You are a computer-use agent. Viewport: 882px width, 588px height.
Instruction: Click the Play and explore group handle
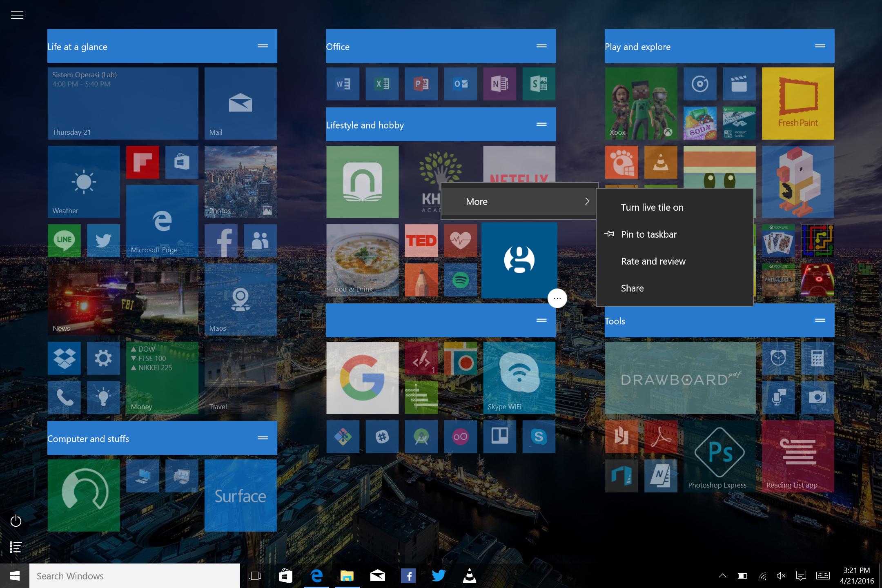[x=820, y=46]
